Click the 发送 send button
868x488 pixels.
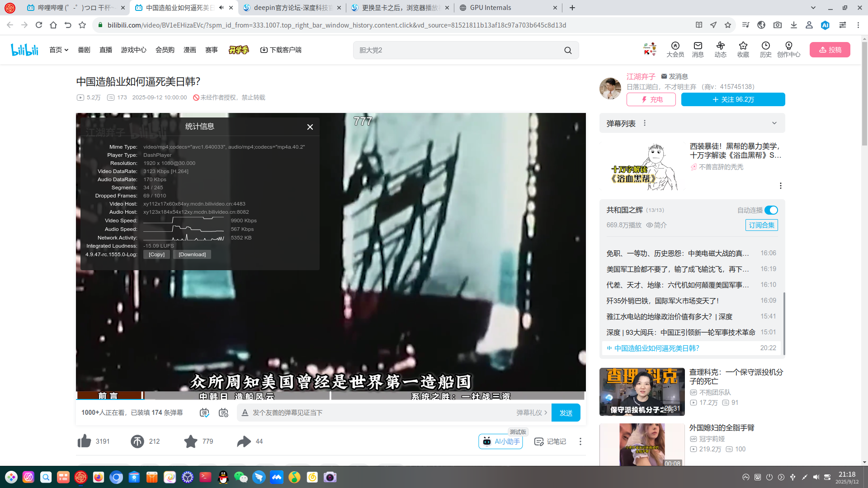(x=566, y=413)
